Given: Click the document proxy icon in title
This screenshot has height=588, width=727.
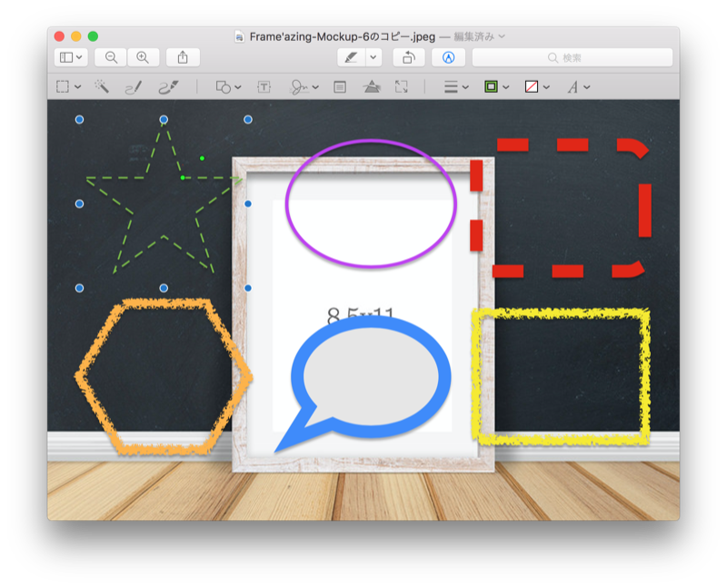Looking at the screenshot, I should [x=239, y=36].
